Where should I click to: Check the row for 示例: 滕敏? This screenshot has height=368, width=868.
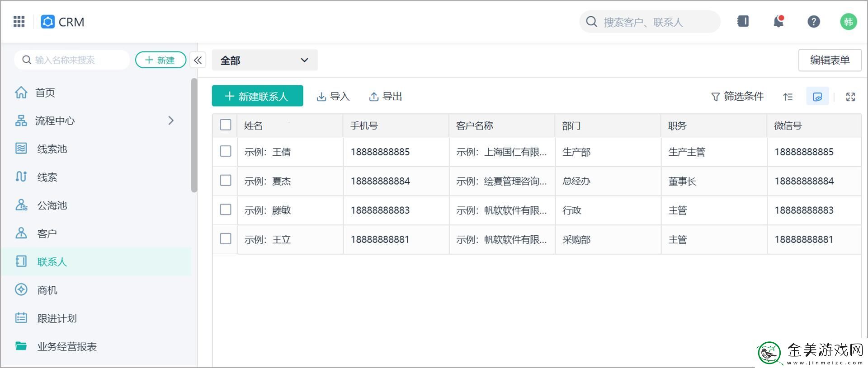pyautogui.click(x=226, y=210)
